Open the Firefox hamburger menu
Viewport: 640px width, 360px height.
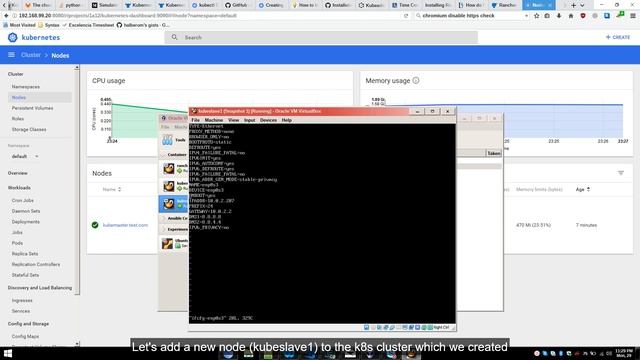[x=633, y=16]
